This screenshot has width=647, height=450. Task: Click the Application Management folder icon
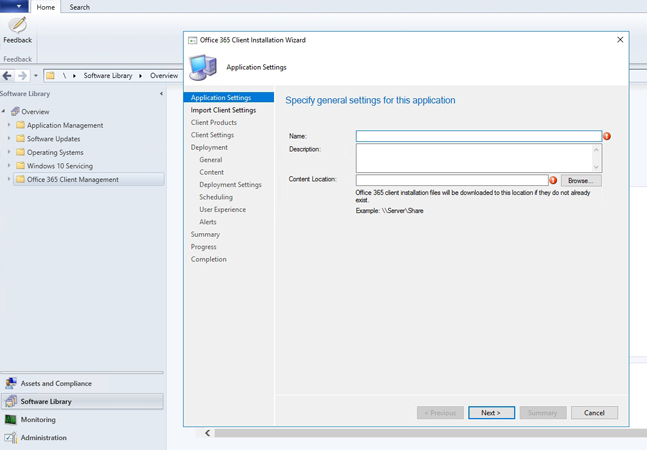pyautogui.click(x=20, y=125)
